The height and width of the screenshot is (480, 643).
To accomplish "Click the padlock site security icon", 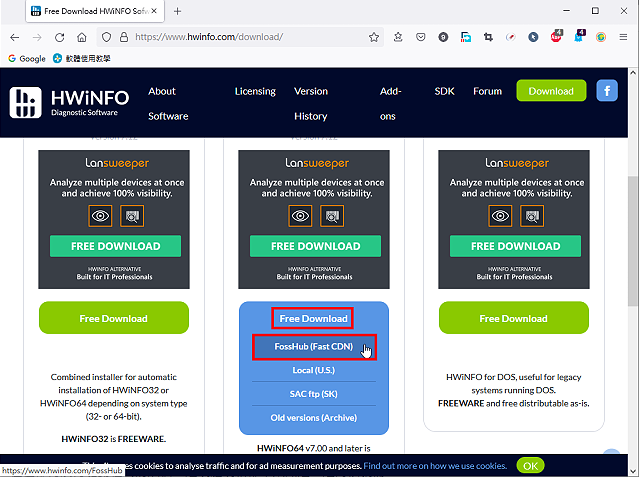I will point(124,37).
